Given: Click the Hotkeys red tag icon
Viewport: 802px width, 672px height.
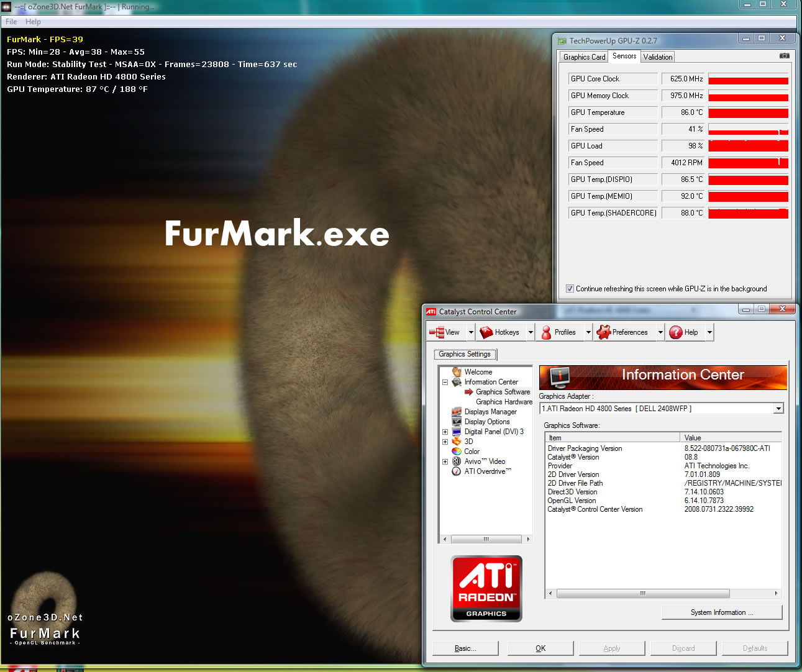Looking at the screenshot, I should click(x=486, y=332).
